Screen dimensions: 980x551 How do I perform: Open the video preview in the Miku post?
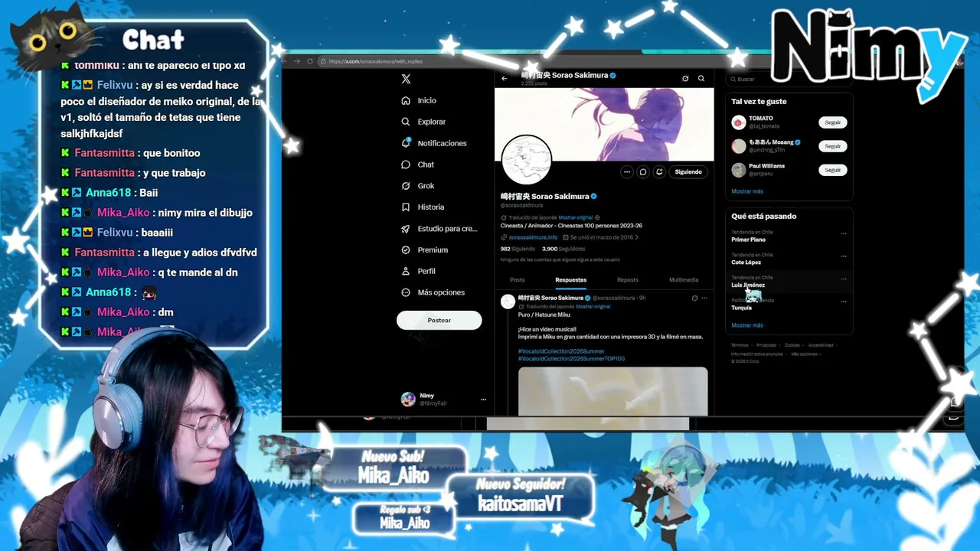point(612,391)
